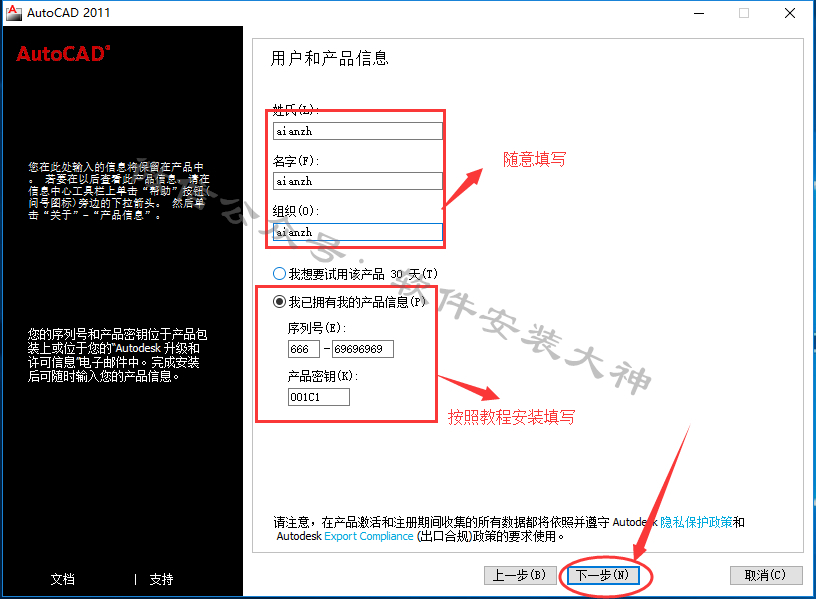Focus the last name (姓氏) input field
Image resolution: width=816 pixels, height=599 pixels.
pos(358,131)
